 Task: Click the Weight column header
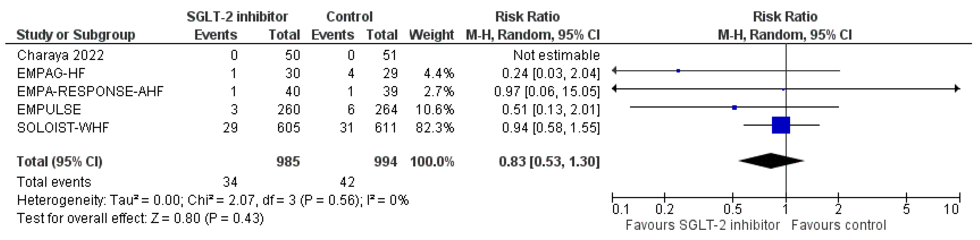(431, 35)
